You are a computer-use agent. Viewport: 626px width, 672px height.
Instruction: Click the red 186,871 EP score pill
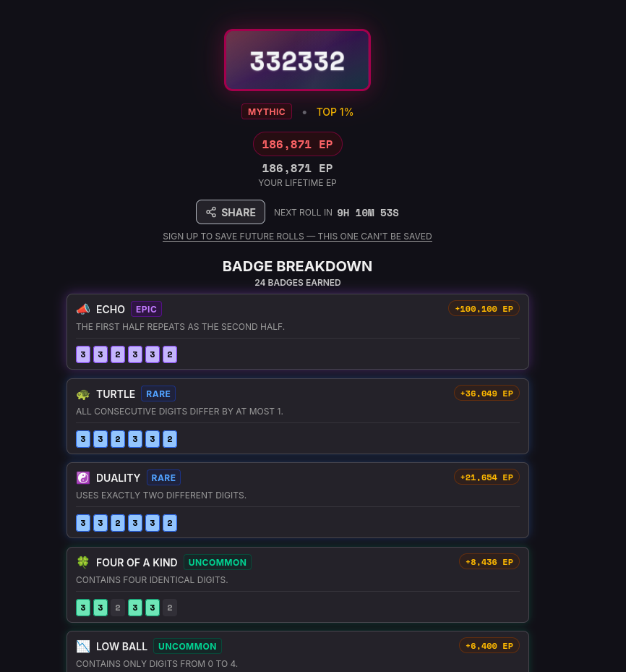coord(297,144)
